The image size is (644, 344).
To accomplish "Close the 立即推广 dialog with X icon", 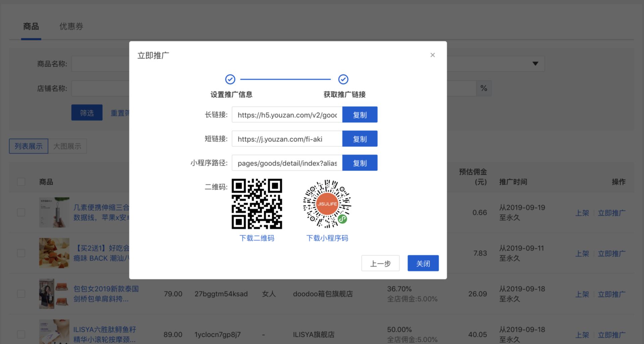I will (x=432, y=55).
